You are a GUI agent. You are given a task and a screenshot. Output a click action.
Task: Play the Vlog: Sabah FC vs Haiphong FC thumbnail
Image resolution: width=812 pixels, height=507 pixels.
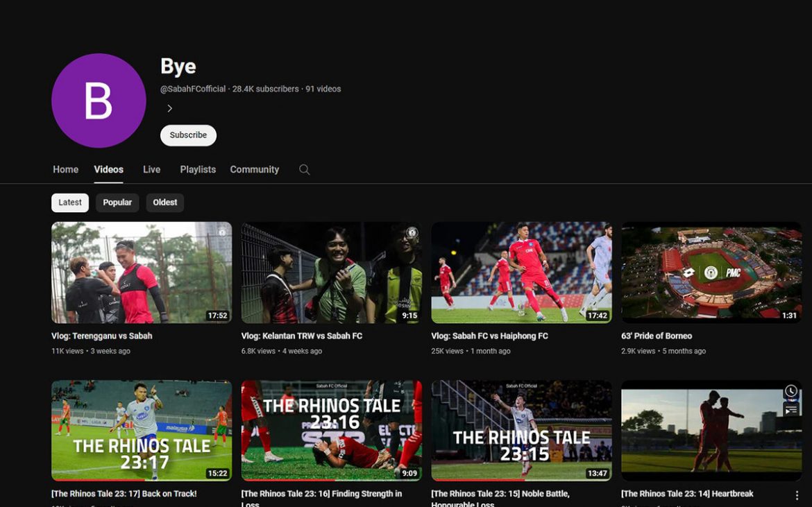(521, 273)
